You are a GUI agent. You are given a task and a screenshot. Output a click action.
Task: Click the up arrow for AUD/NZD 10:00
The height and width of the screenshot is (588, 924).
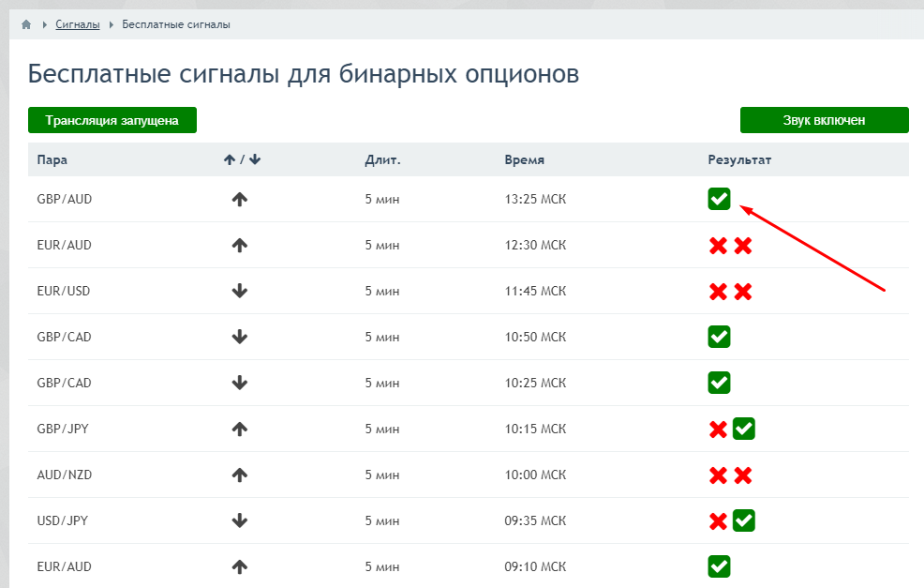pyautogui.click(x=239, y=475)
